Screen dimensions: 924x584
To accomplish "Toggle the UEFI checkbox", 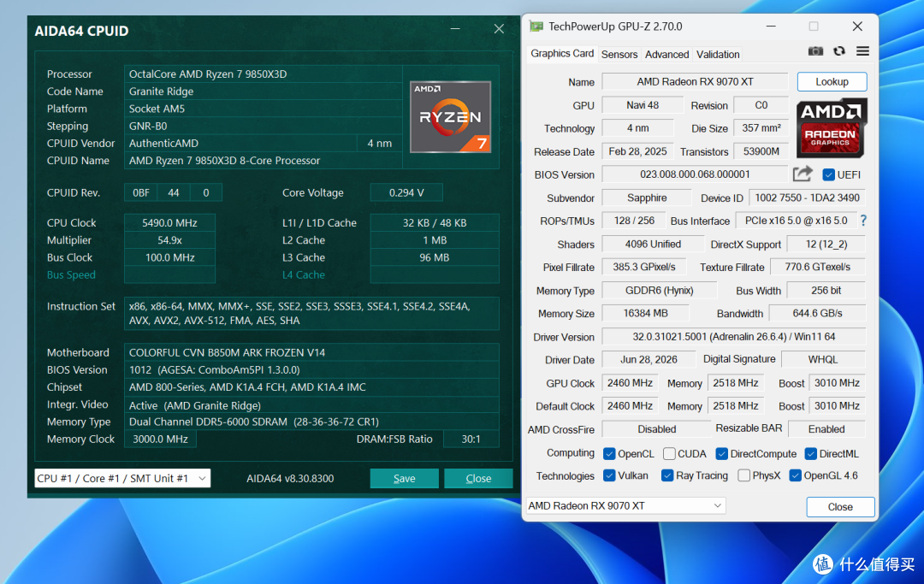I will click(828, 174).
